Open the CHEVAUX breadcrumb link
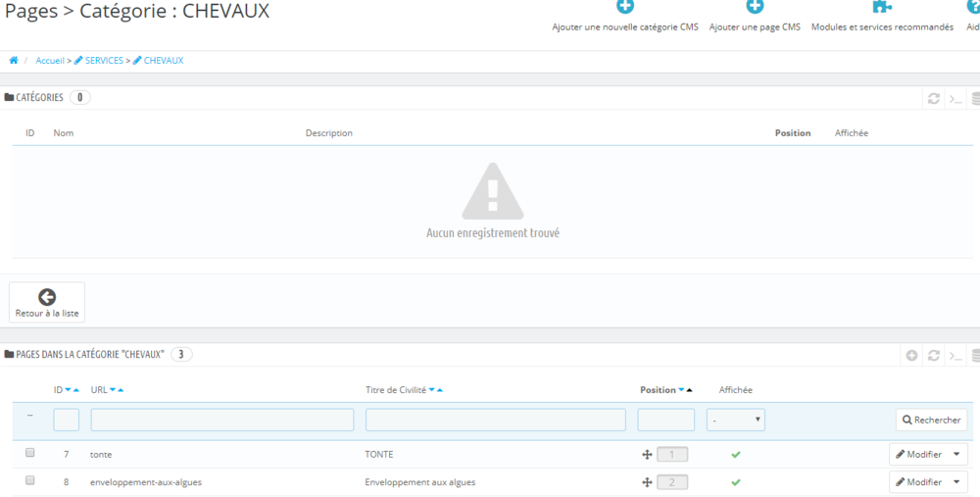Viewport: 980px width, 497px height. pos(164,61)
